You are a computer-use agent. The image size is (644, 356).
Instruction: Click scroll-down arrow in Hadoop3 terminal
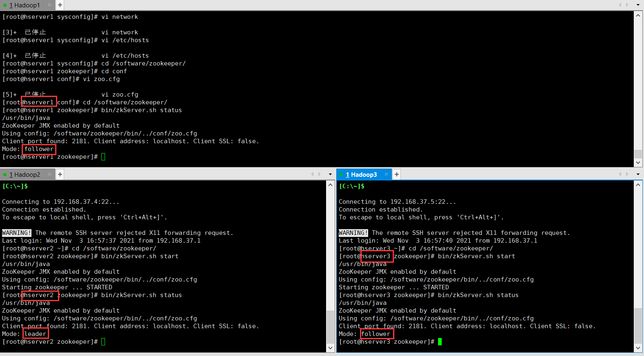(638, 348)
